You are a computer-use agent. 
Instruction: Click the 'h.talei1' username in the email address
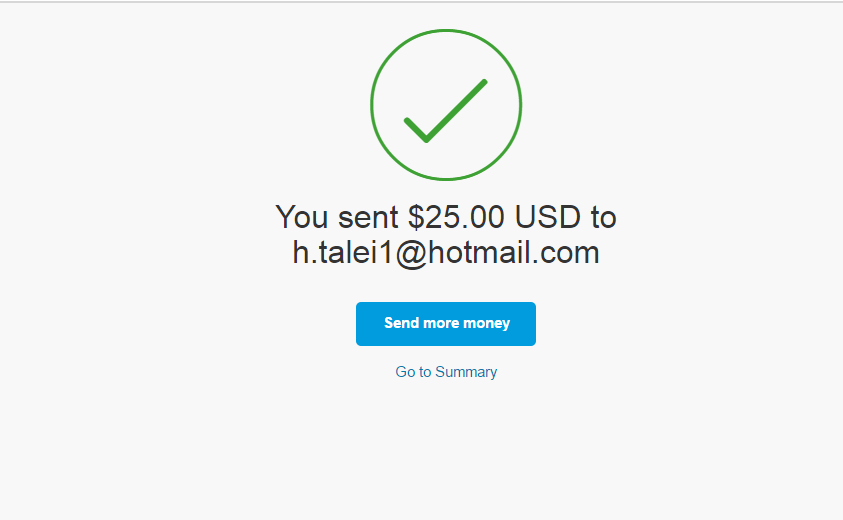(x=343, y=252)
